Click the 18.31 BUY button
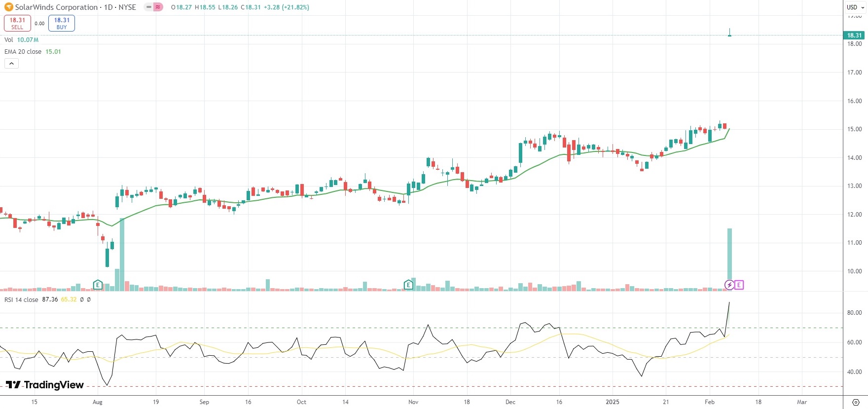This screenshot has height=409, width=868. click(x=62, y=23)
